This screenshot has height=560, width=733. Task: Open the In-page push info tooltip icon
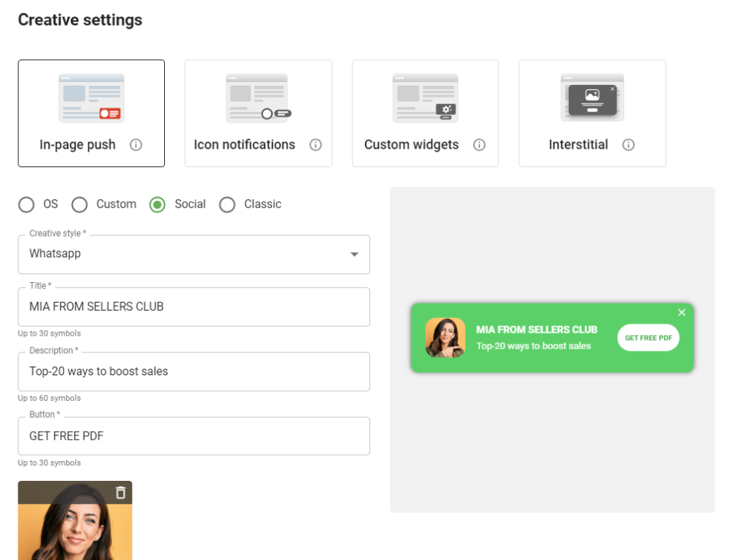pyautogui.click(x=136, y=145)
